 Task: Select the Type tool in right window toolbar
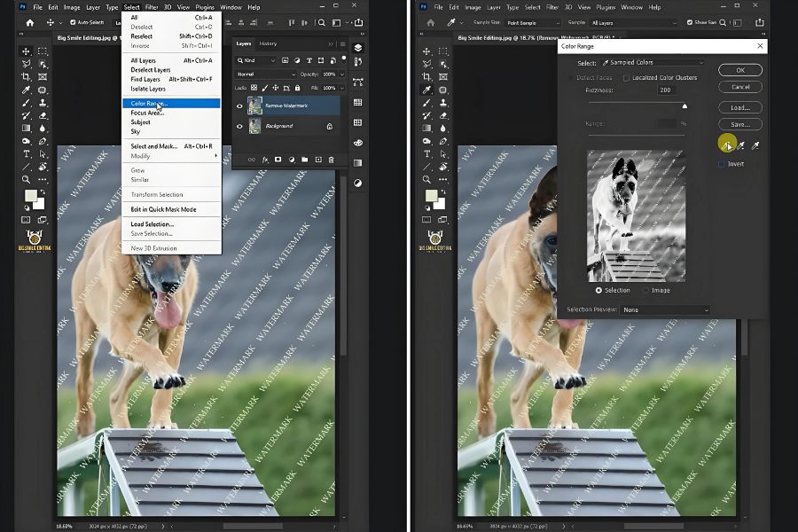pyautogui.click(x=426, y=153)
